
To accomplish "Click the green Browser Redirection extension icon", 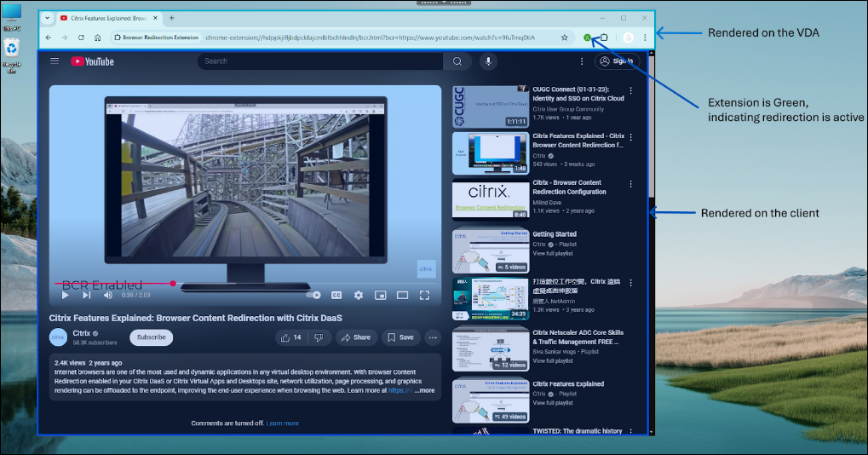I will tap(587, 37).
